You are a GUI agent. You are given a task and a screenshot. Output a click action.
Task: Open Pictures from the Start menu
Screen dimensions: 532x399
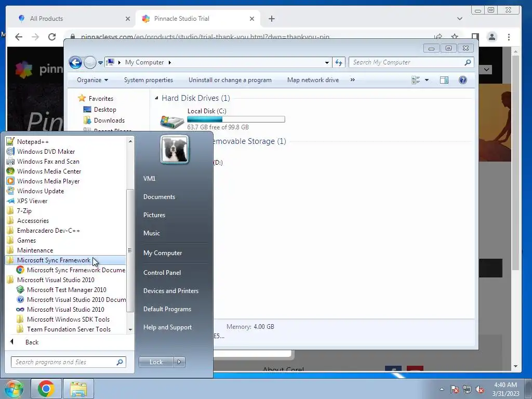[154, 215]
